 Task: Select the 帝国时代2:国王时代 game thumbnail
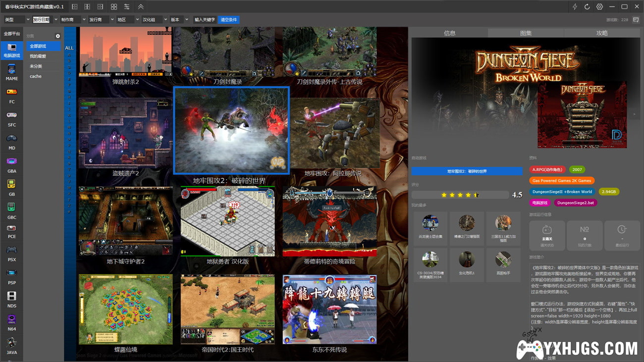pyautogui.click(x=227, y=310)
